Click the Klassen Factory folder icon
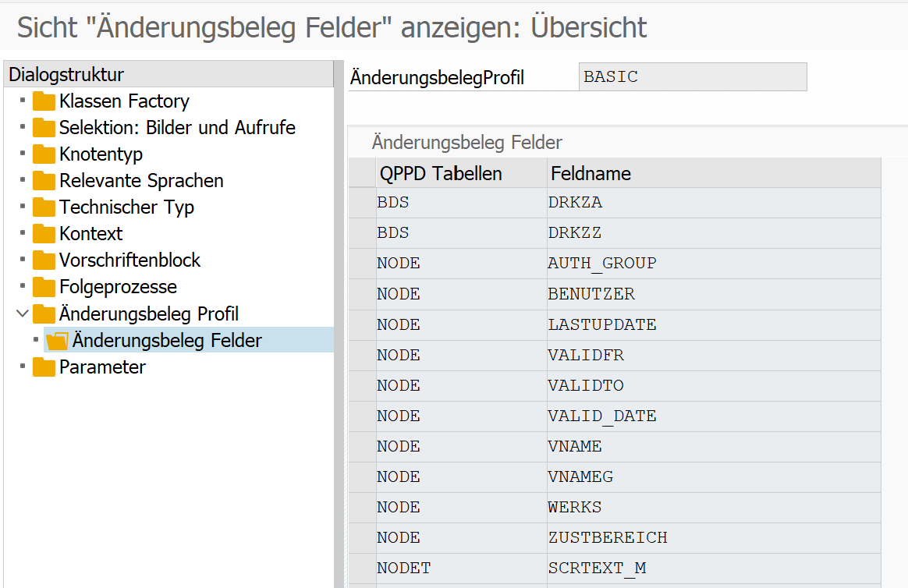The height and width of the screenshot is (588, 908). coord(44,101)
